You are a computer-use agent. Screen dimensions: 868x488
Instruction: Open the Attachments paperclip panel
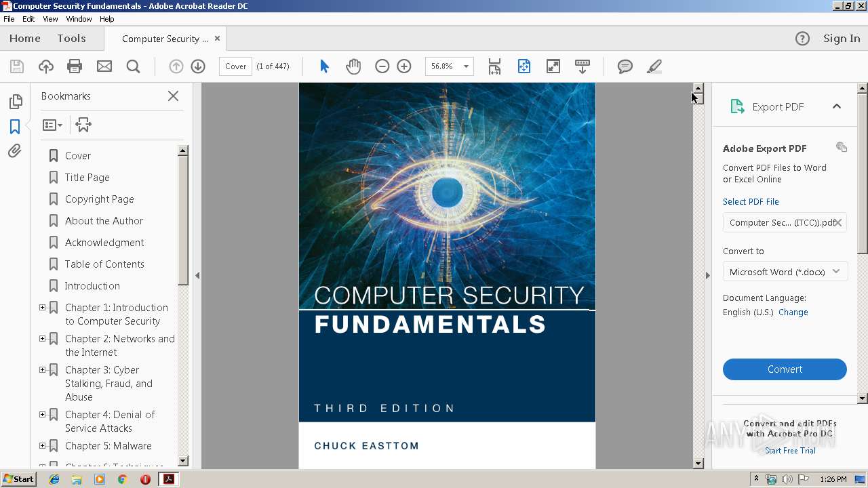coord(15,151)
